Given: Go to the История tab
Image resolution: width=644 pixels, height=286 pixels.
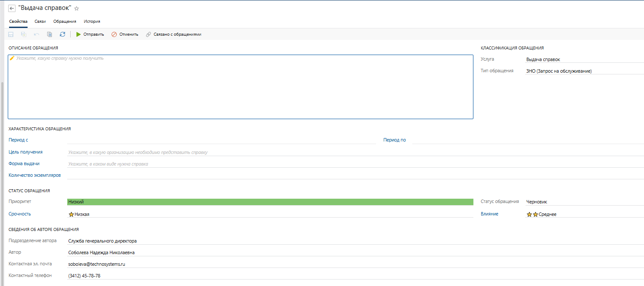Looking at the screenshot, I should point(92,21).
